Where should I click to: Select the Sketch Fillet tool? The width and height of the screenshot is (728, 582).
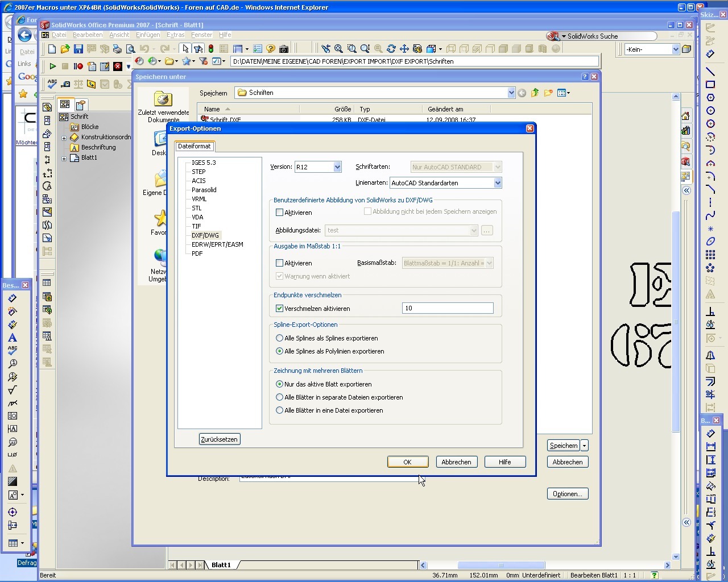point(710,176)
